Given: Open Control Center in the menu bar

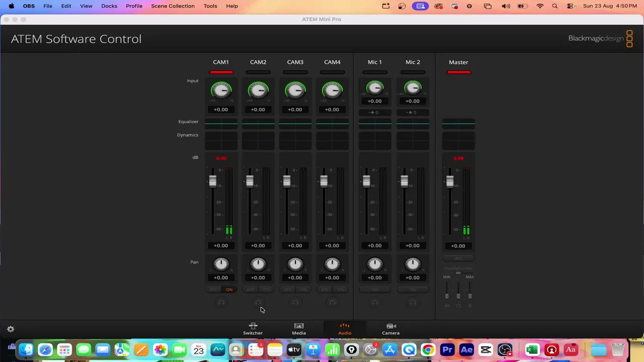Looking at the screenshot, I should click(x=571, y=6).
